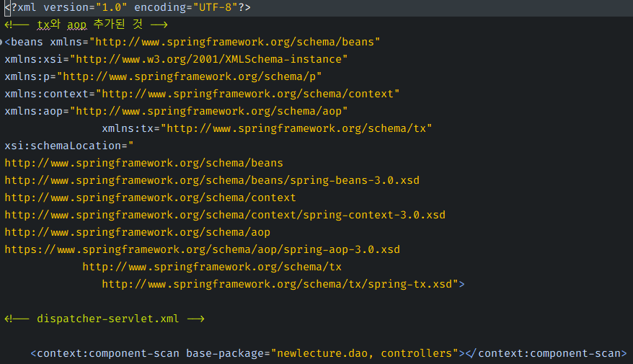The height and width of the screenshot is (364, 633).
Task: Click the schema/aop location URL line
Action: (137, 232)
